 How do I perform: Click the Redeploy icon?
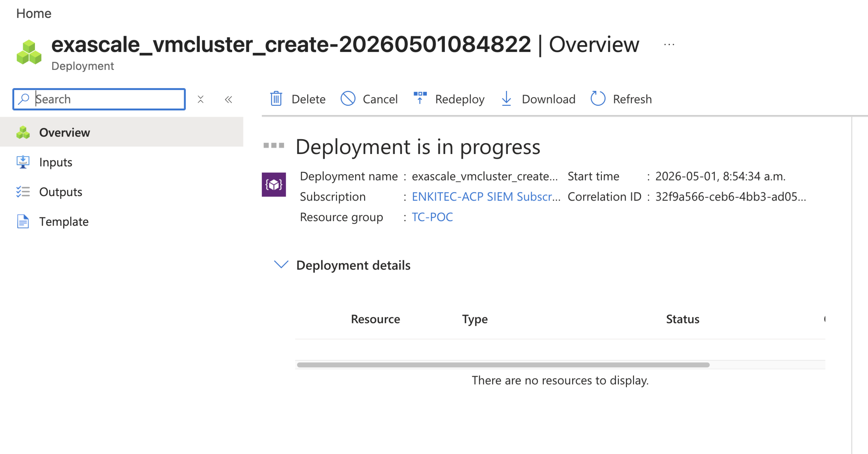[x=420, y=98]
